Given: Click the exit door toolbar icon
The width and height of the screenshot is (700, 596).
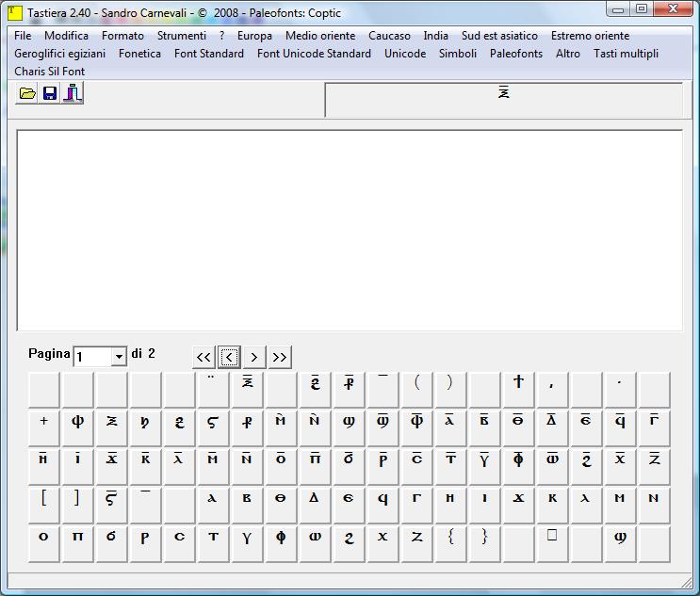Looking at the screenshot, I should tap(73, 93).
